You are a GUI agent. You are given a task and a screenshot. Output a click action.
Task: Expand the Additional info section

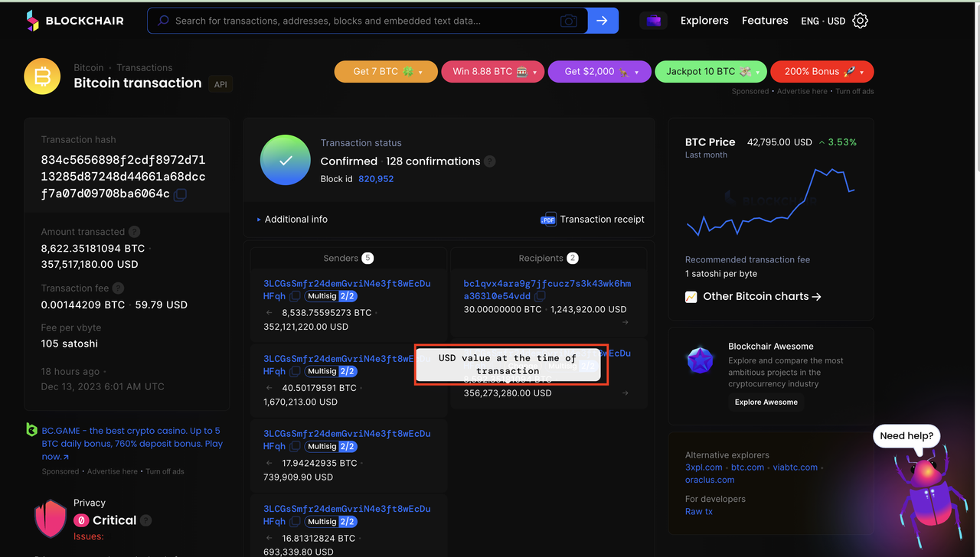[292, 220]
